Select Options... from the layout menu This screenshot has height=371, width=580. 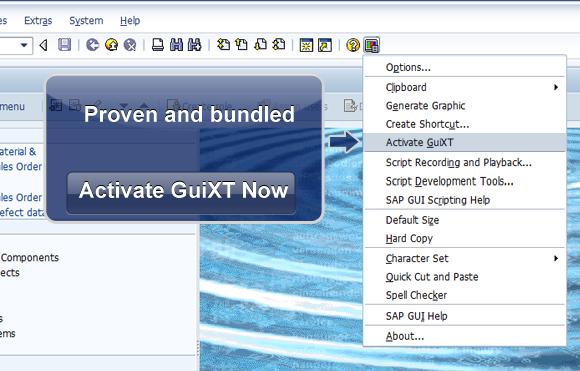click(465, 67)
